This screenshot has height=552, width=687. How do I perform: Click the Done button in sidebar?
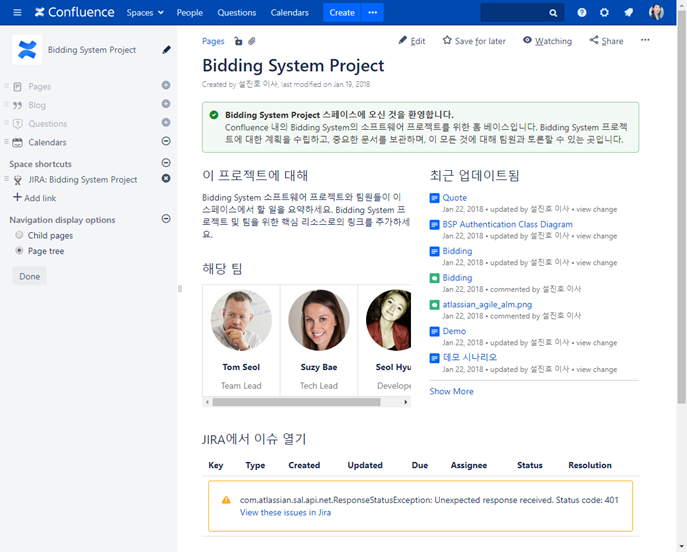click(29, 276)
